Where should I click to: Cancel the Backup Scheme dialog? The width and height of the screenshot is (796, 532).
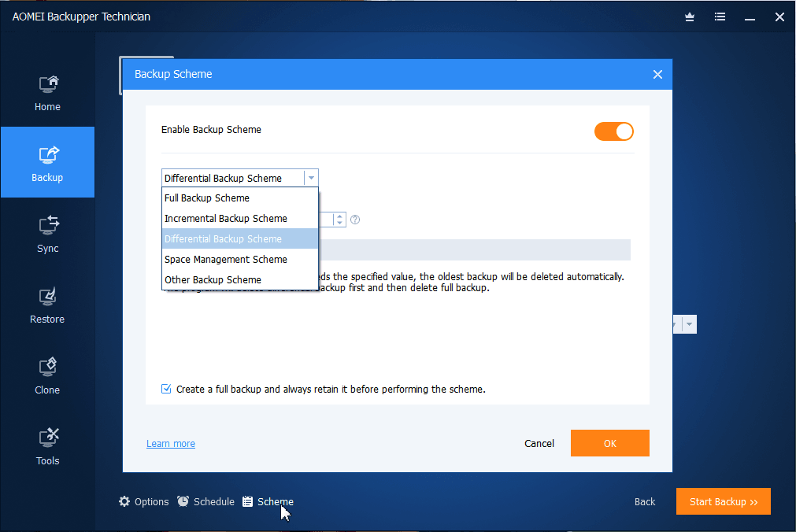539,443
